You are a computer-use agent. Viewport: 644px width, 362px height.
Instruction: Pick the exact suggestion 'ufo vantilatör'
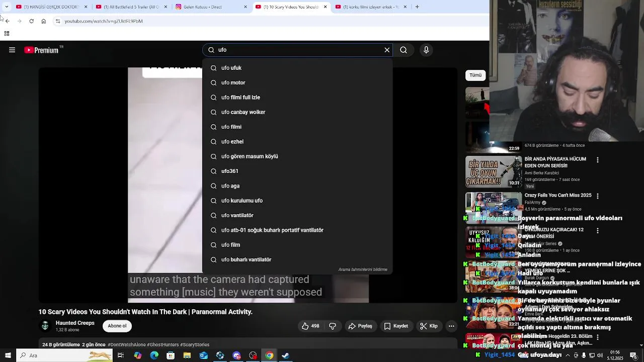297,215
